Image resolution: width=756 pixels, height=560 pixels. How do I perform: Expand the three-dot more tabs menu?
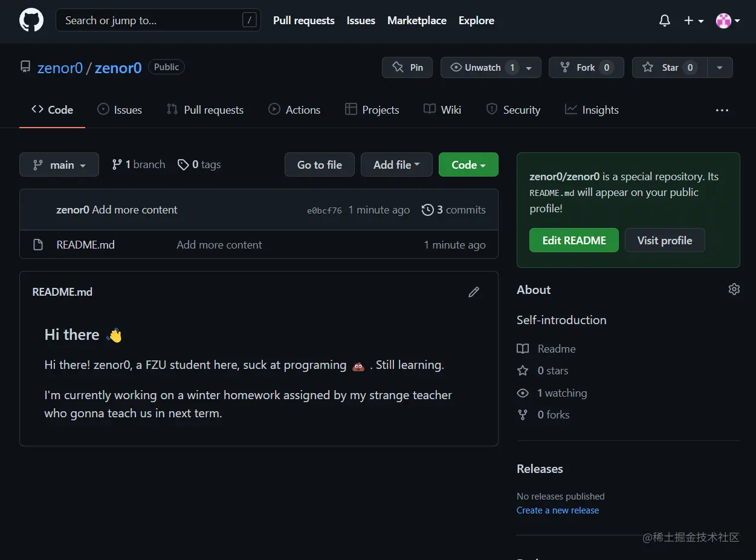(x=722, y=110)
